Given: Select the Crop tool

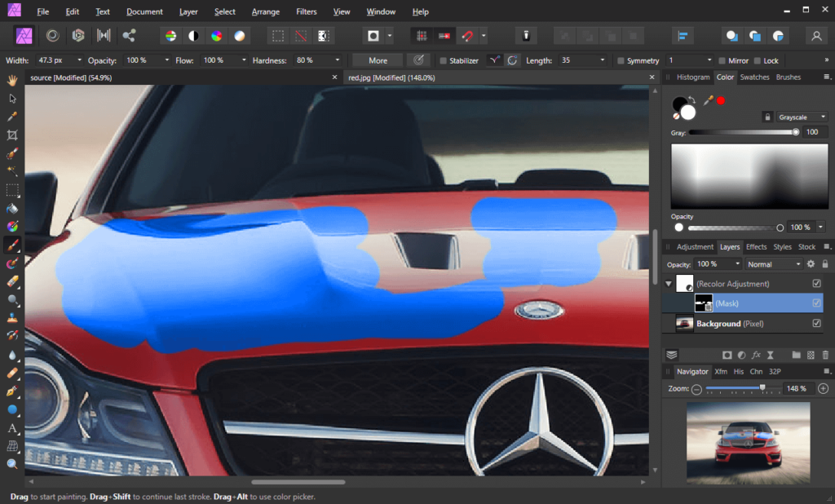Looking at the screenshot, I should tap(12, 135).
